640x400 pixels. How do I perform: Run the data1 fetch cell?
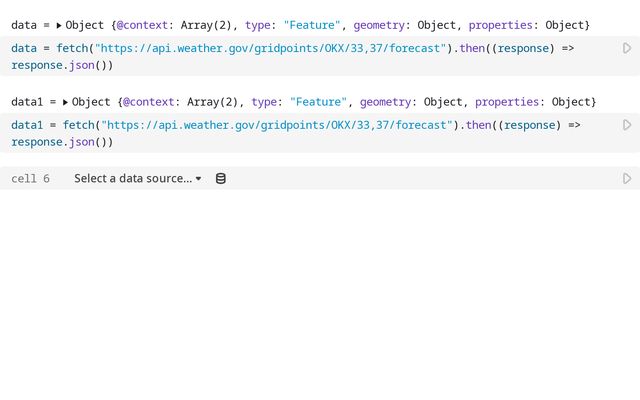627,125
